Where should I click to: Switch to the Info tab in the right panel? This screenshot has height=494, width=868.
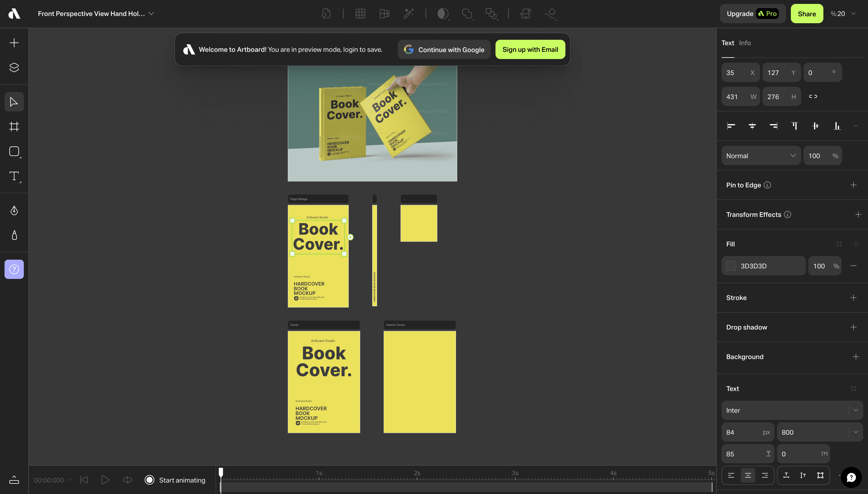tap(745, 43)
